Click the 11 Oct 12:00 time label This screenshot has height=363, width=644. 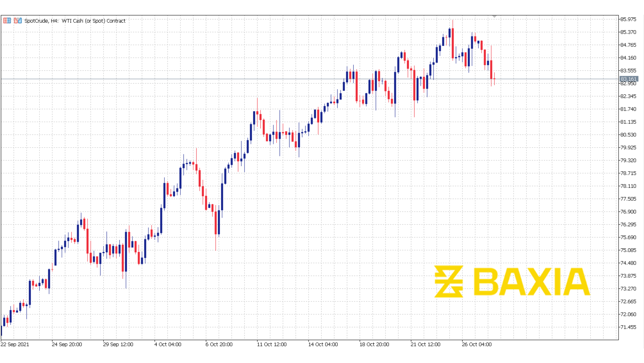[272, 345]
